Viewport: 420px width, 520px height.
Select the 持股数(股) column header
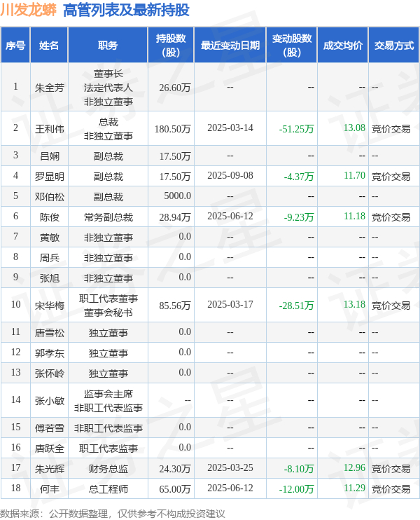click(x=171, y=46)
